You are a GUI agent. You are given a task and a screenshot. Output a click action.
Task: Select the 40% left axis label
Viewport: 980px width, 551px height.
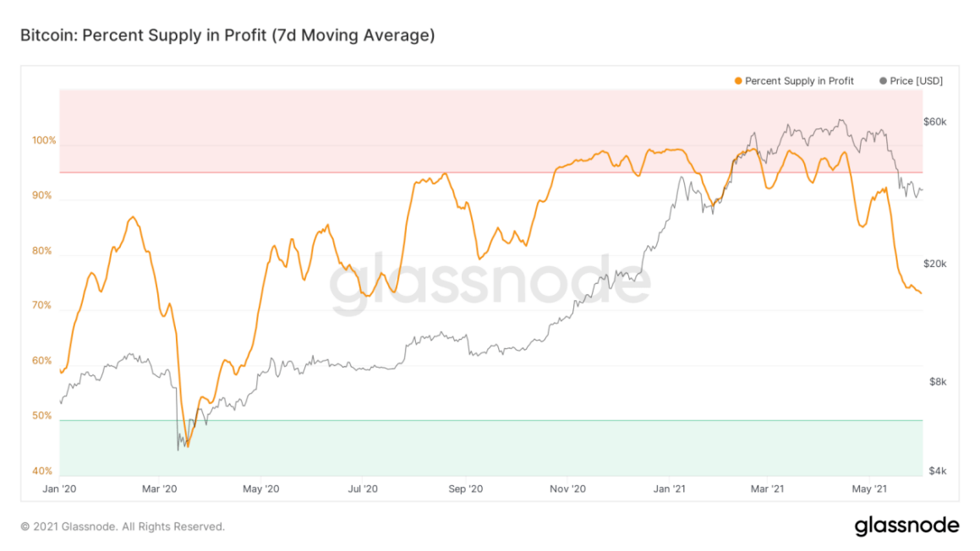point(46,472)
